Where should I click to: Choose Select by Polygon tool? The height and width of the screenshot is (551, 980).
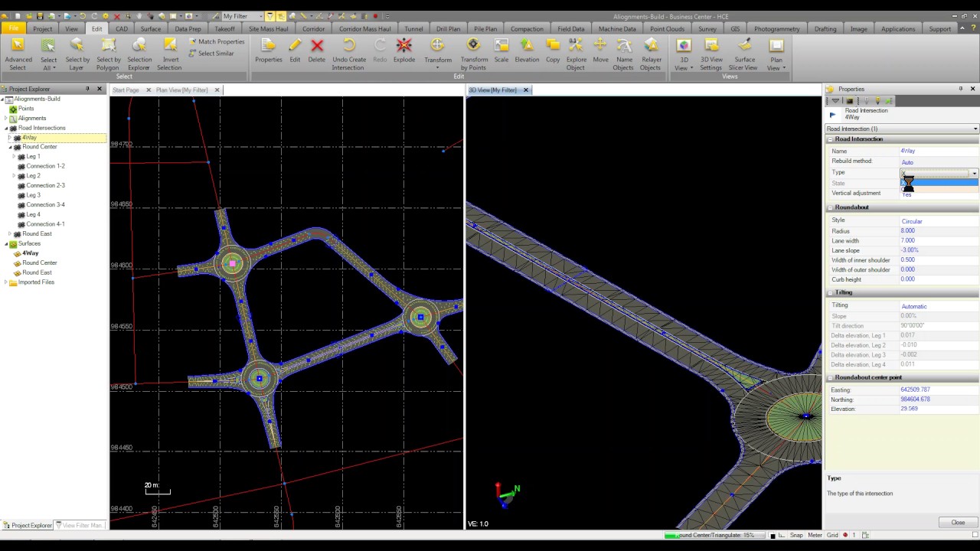[x=108, y=54]
